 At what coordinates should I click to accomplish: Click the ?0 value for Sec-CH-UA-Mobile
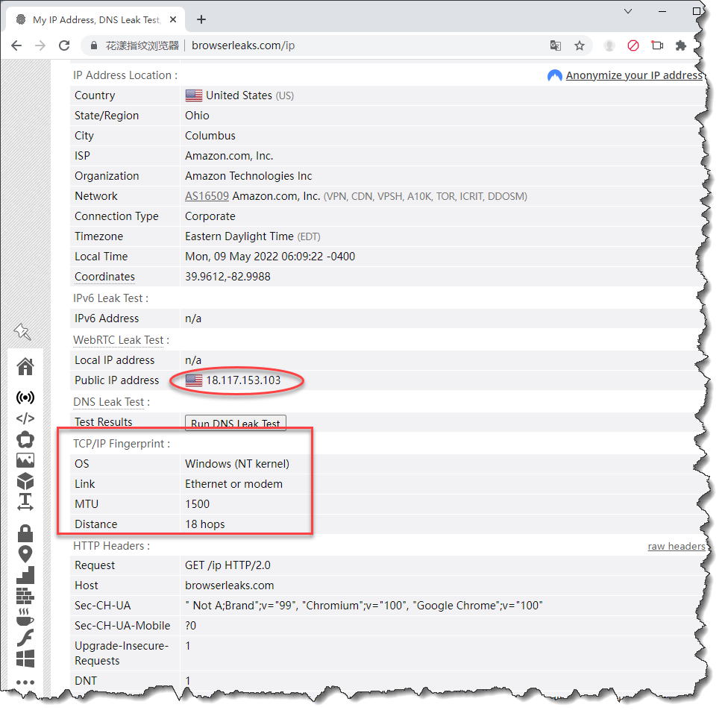tap(190, 626)
